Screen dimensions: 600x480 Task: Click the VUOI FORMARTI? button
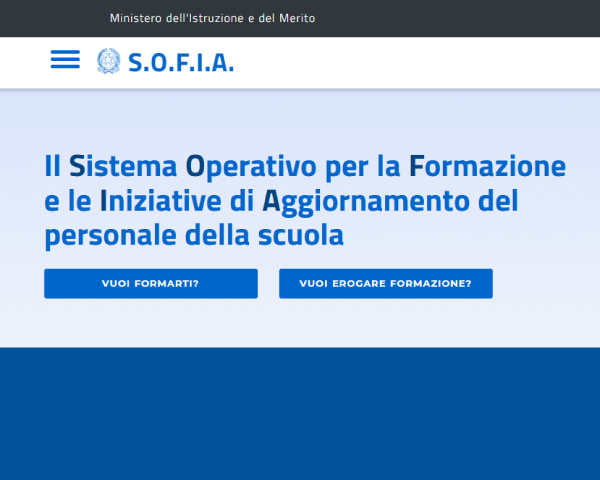[x=151, y=284]
